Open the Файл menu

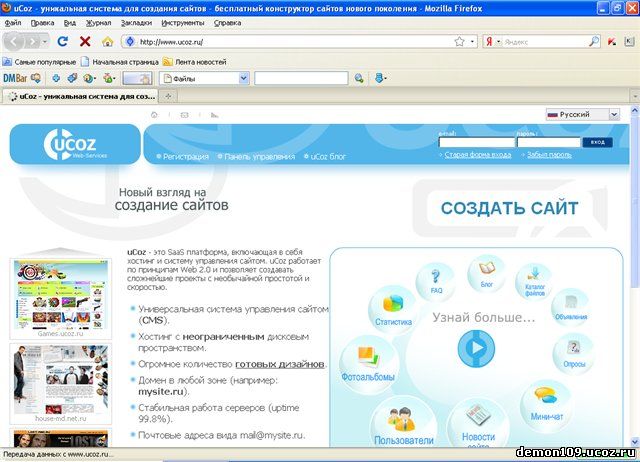(13, 23)
